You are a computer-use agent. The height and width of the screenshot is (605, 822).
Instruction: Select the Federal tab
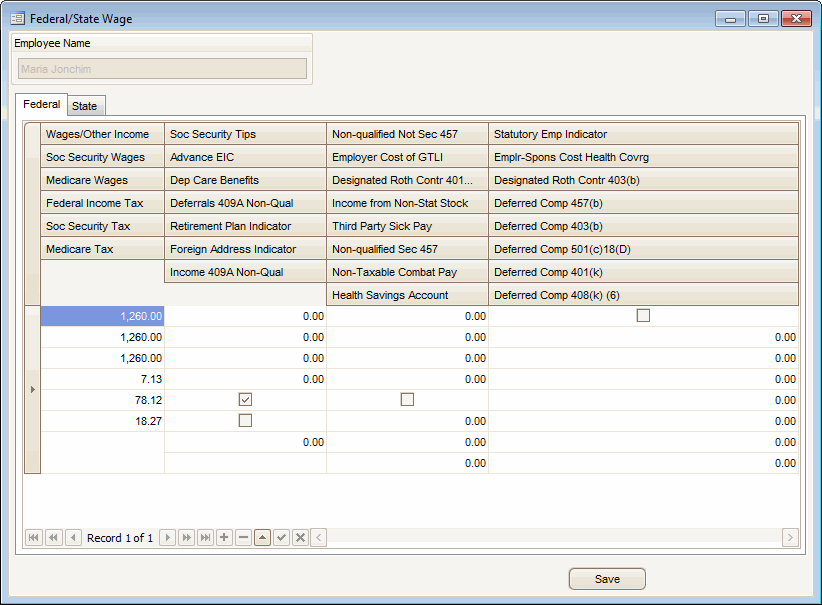(x=42, y=104)
